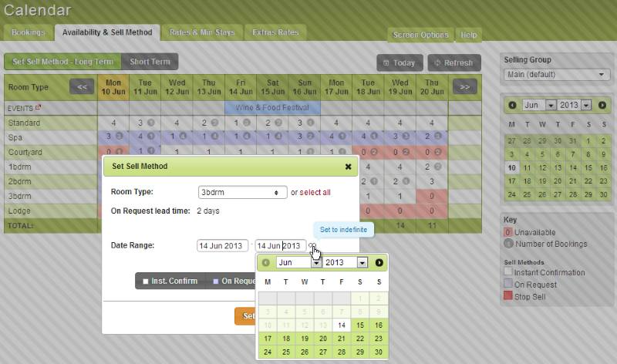Click the Thu 20 Jun column header
The height and width of the screenshot is (364, 617).
(432, 87)
